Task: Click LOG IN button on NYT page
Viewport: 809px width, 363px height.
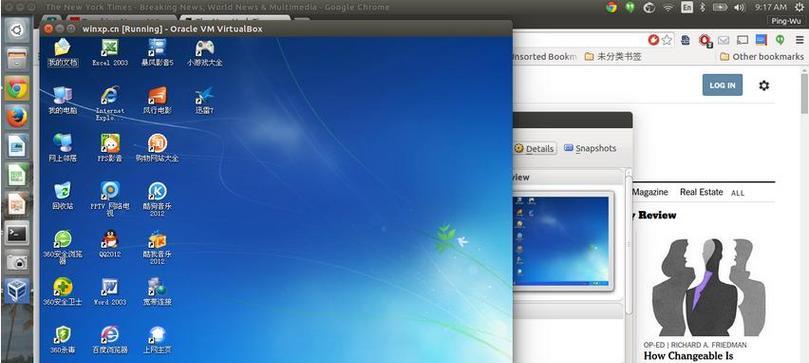Action: point(722,85)
